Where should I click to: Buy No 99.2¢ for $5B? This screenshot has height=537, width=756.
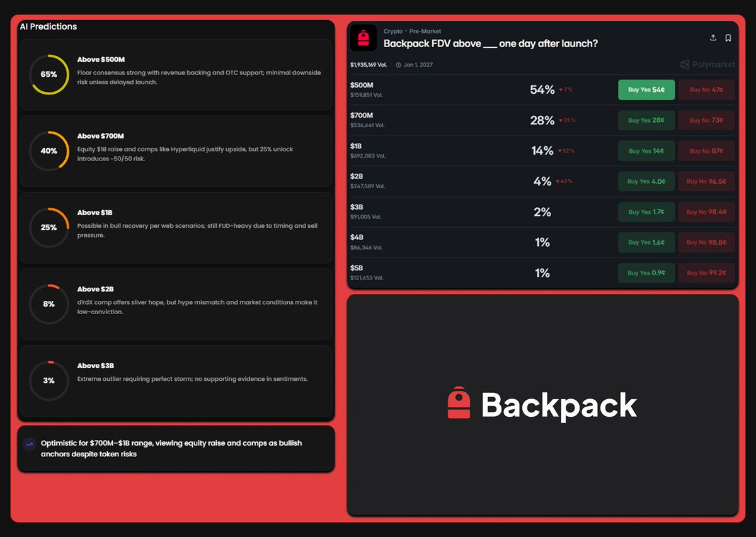[706, 273]
